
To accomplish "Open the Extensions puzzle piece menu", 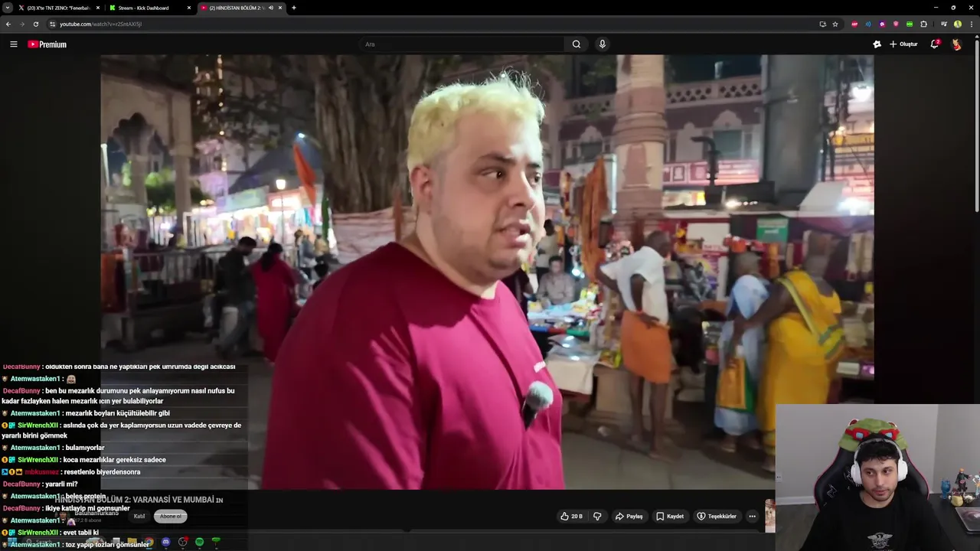I will [x=923, y=24].
